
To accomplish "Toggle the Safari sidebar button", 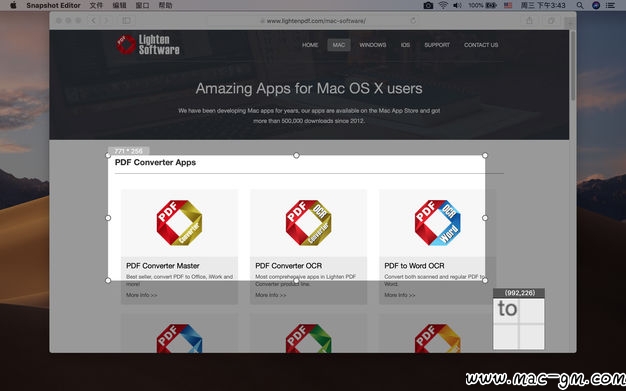I will (126, 20).
